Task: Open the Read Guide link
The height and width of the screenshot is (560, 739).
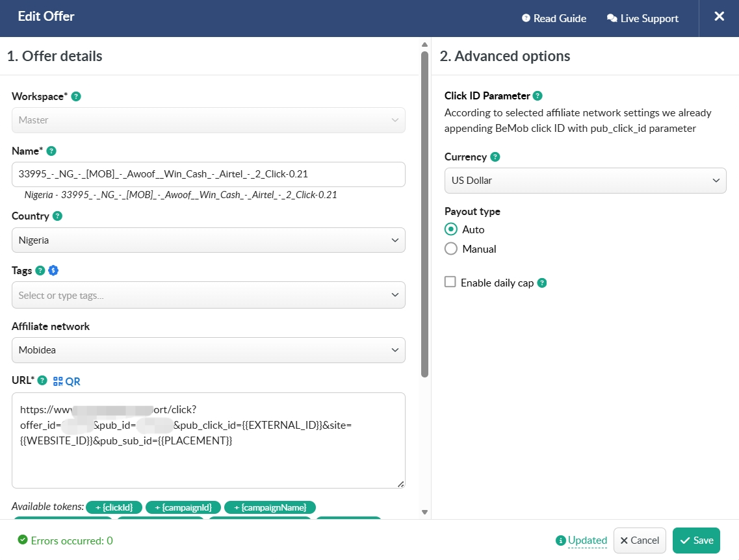Action: [x=554, y=19]
